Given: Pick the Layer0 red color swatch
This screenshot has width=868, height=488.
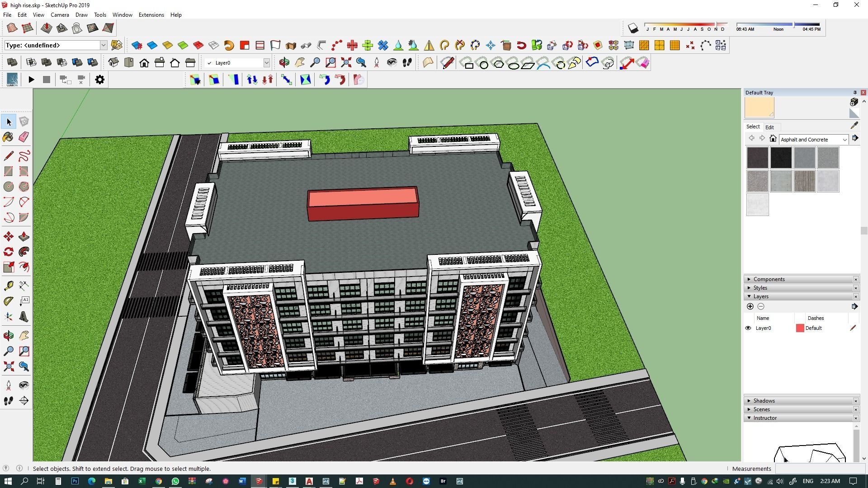Looking at the screenshot, I should (800, 328).
